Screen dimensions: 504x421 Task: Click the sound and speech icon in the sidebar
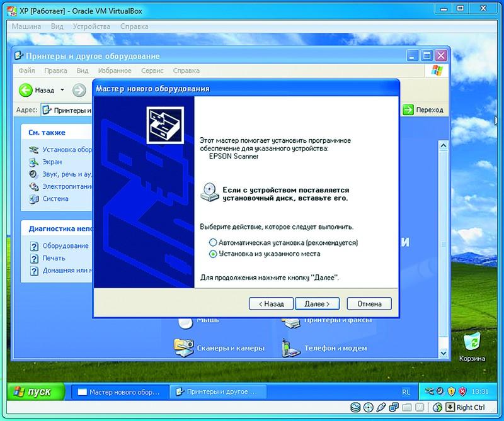pyautogui.click(x=33, y=174)
